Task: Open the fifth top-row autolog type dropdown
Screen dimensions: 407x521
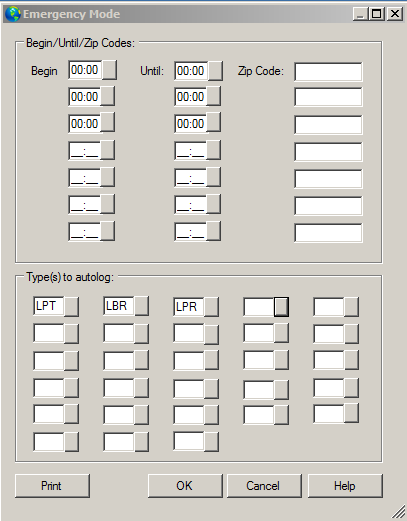Action: pyautogui.click(x=351, y=307)
